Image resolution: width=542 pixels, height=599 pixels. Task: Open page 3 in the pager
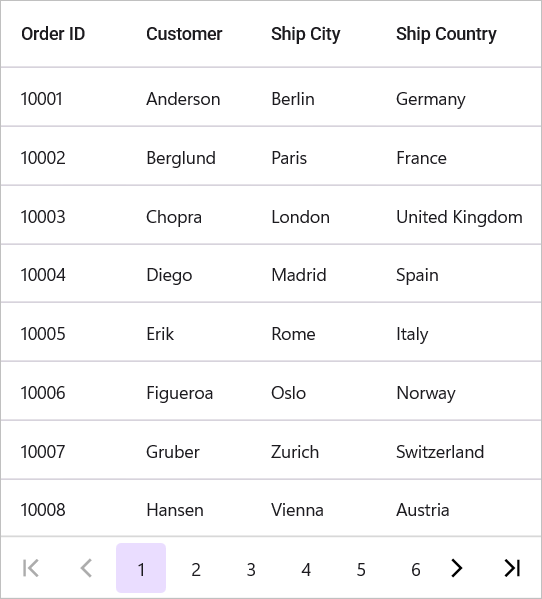pos(251,568)
